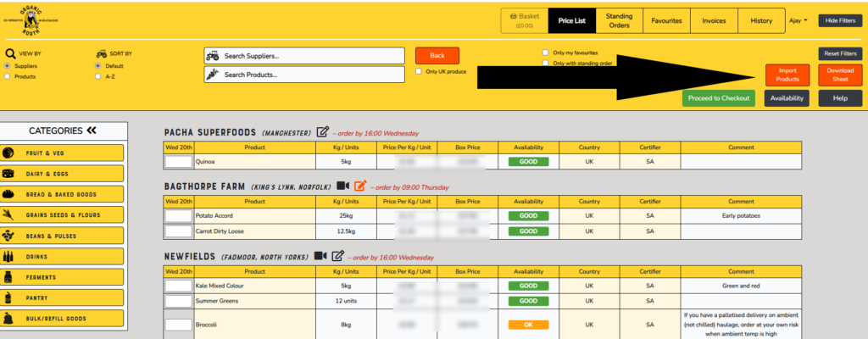868x339 pixels.
Task: Click GOOD availability badge for Quinoa
Action: (529, 162)
